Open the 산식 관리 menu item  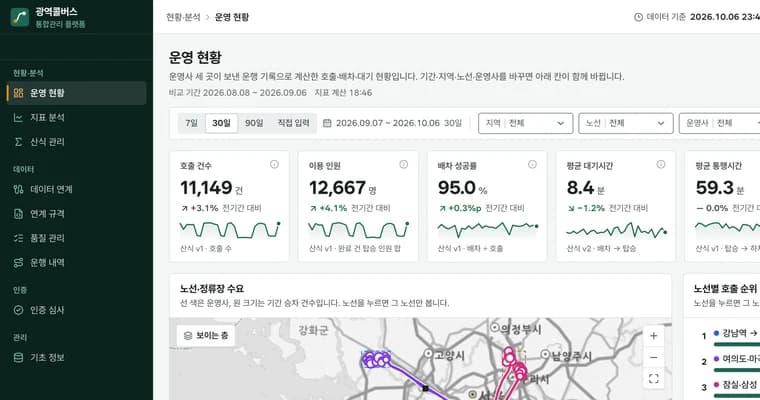tap(76, 142)
